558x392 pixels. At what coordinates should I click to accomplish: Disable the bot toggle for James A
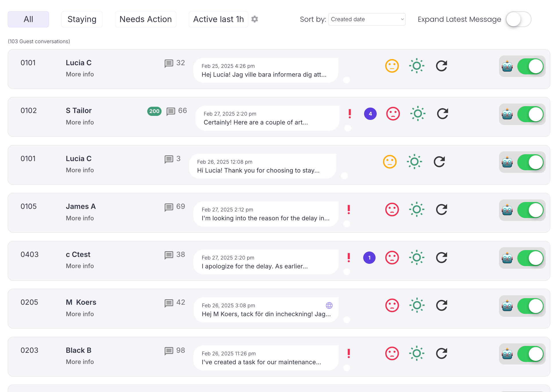tap(530, 210)
